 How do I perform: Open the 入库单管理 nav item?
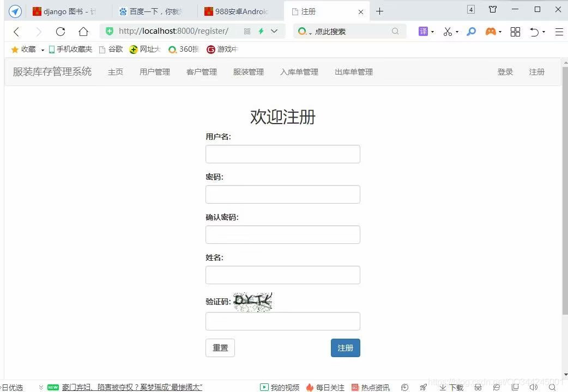[299, 72]
